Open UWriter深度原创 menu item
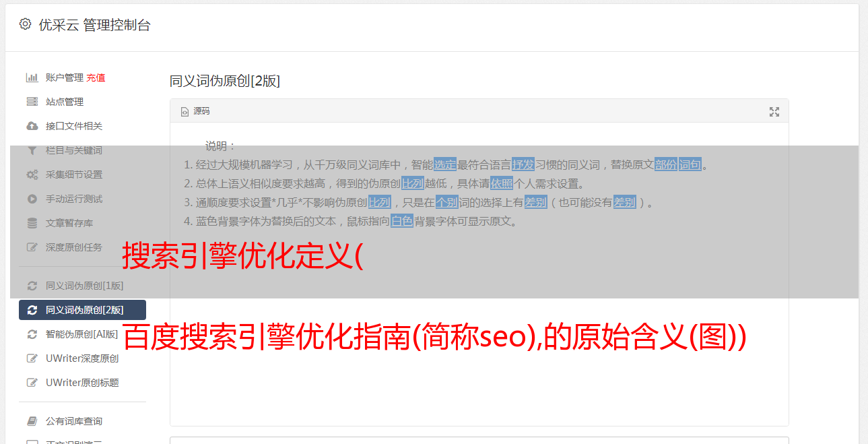 click(x=82, y=358)
